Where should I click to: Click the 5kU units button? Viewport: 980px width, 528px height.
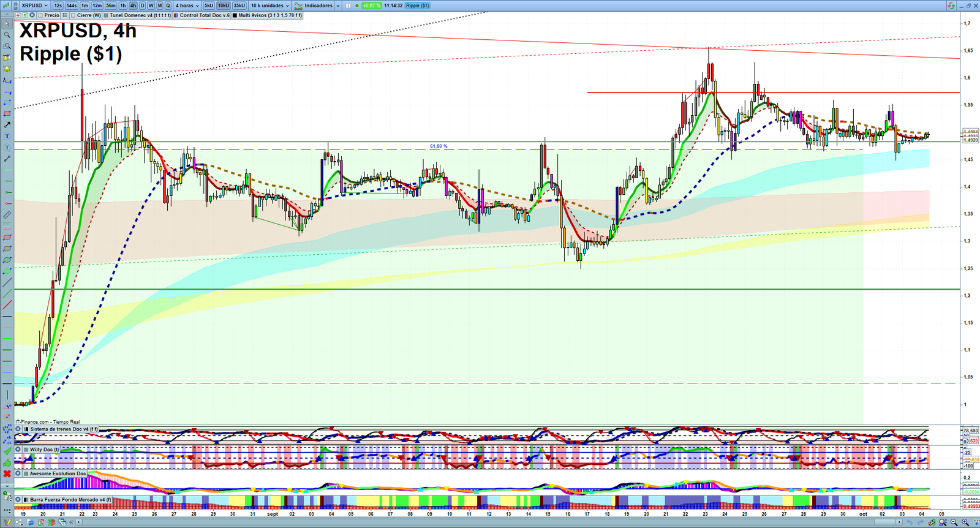tap(209, 6)
